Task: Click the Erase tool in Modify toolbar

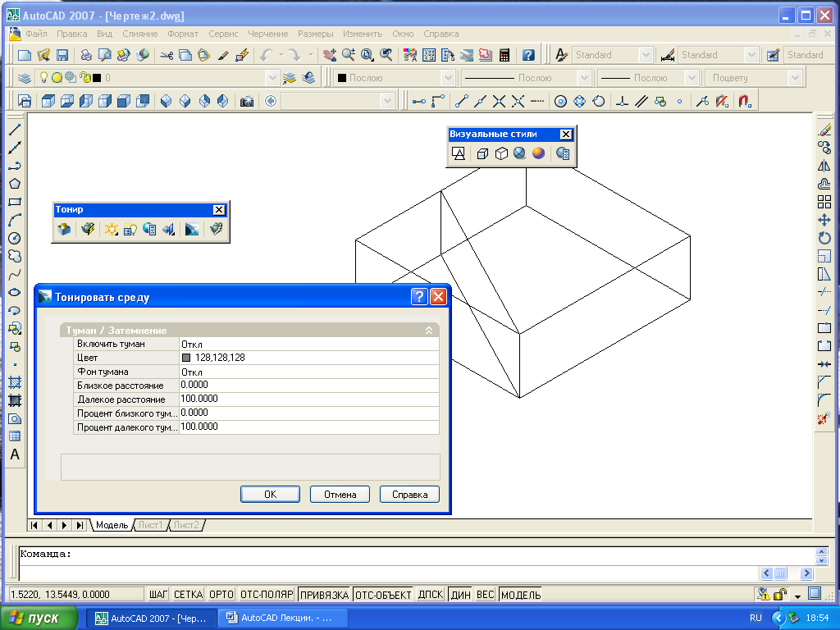Action: 824,129
